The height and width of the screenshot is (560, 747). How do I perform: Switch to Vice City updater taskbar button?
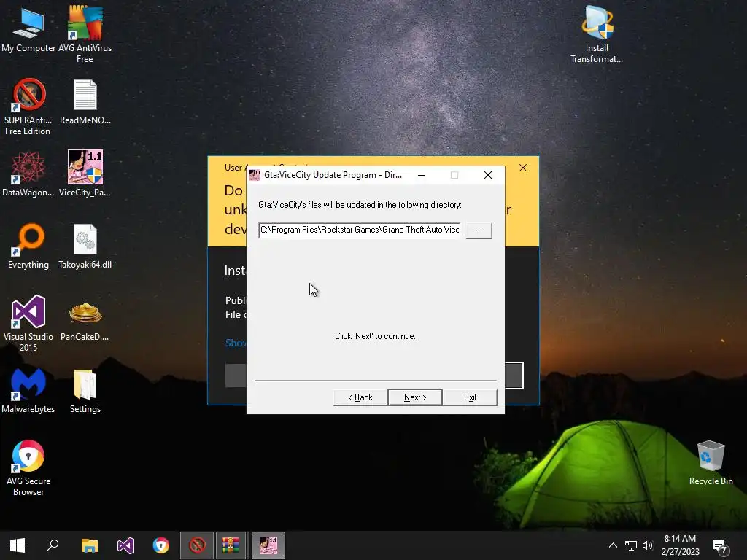[268, 545]
